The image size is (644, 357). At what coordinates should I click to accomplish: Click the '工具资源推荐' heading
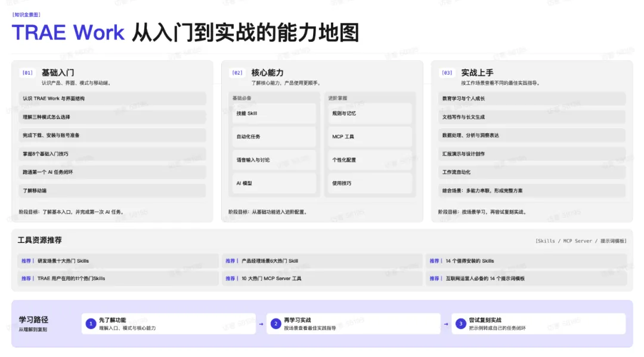[x=39, y=240]
